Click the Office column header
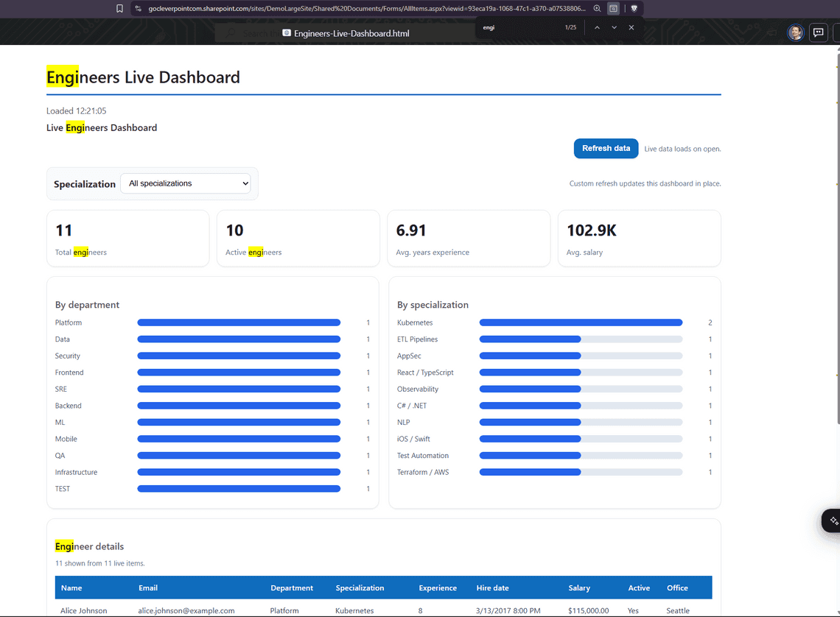 pyautogui.click(x=677, y=588)
